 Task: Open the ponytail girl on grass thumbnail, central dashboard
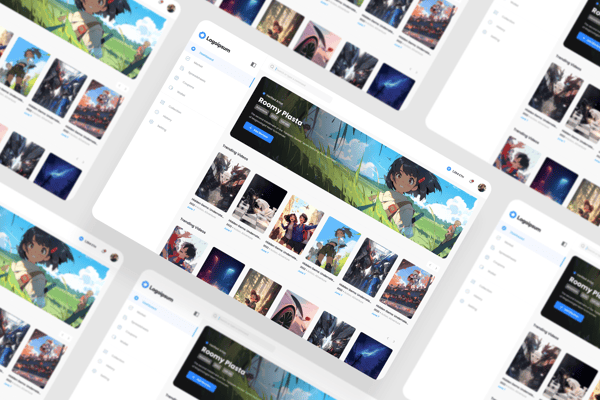[x=333, y=246]
